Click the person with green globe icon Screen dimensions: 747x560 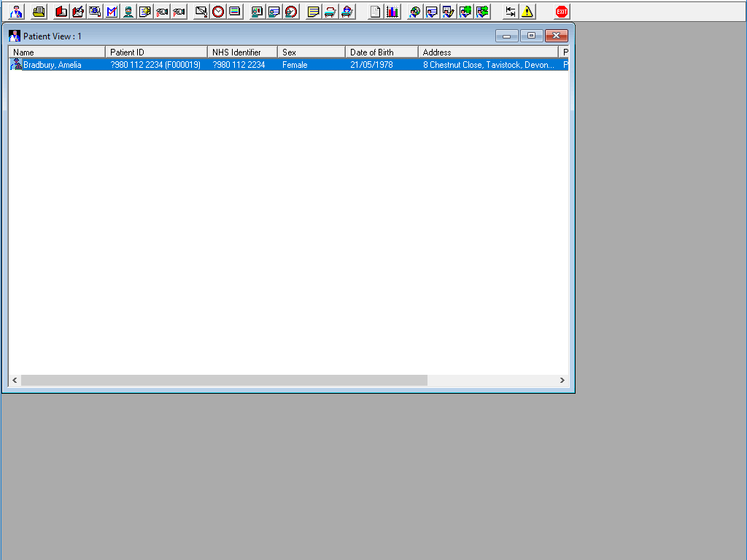pos(465,12)
